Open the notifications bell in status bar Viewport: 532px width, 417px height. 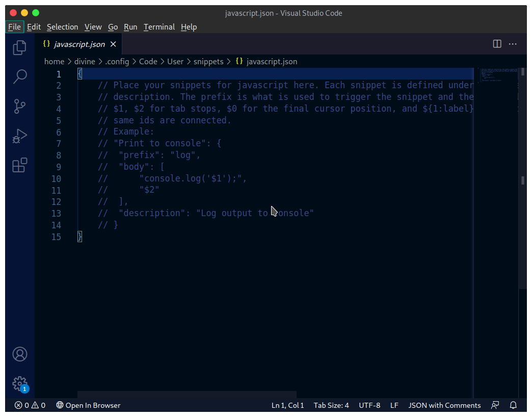click(x=513, y=405)
